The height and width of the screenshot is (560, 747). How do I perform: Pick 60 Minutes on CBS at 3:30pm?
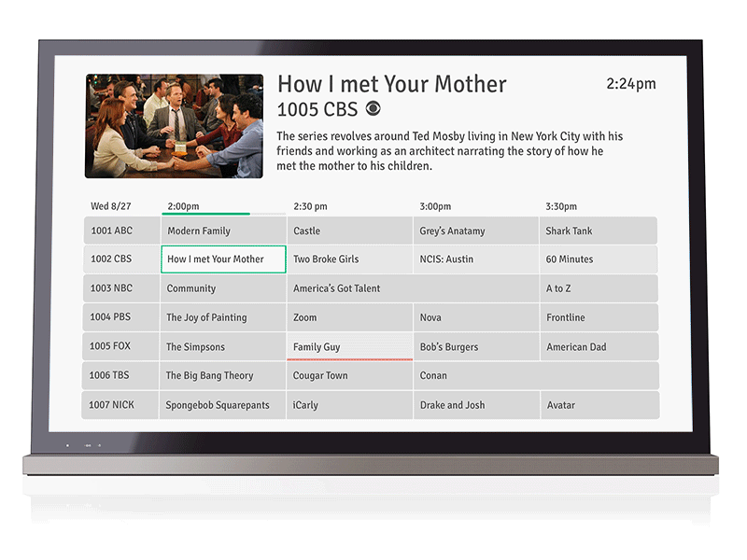[598, 259]
